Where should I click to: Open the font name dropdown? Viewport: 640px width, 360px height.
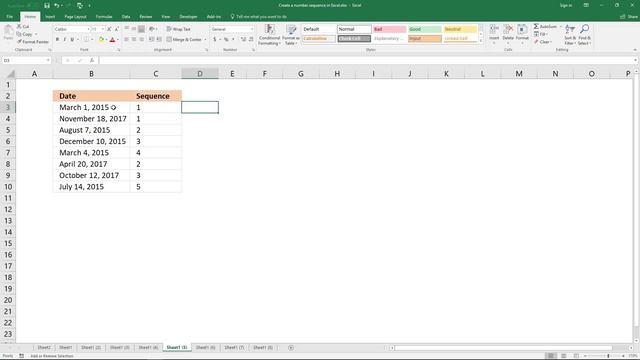tap(88, 29)
